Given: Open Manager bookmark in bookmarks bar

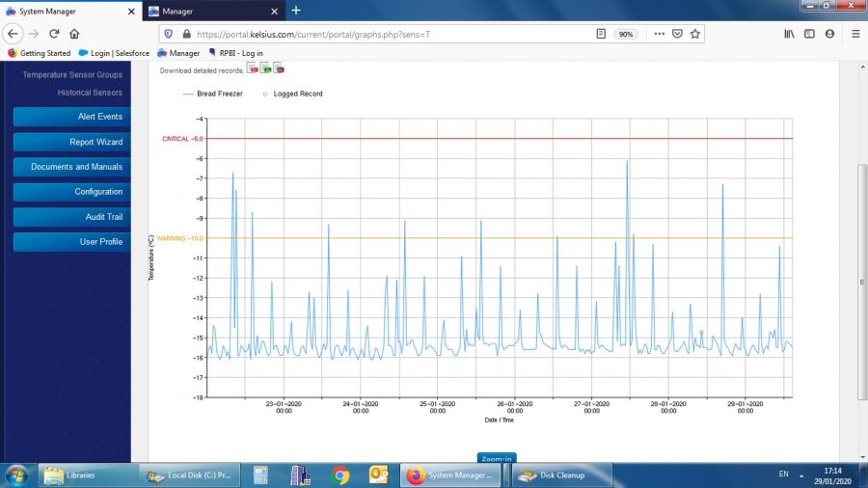Looking at the screenshot, I should [178, 53].
